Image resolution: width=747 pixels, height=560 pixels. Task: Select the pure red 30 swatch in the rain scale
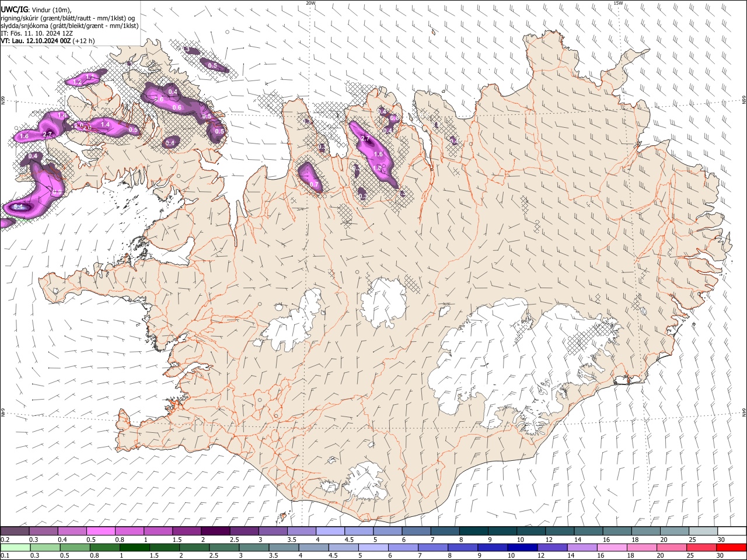732,548
